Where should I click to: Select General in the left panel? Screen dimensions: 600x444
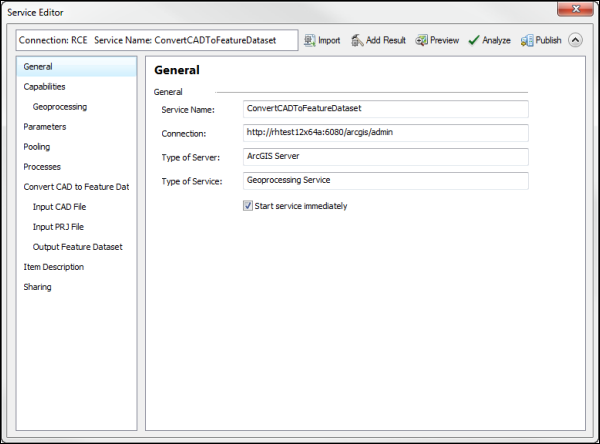[39, 67]
